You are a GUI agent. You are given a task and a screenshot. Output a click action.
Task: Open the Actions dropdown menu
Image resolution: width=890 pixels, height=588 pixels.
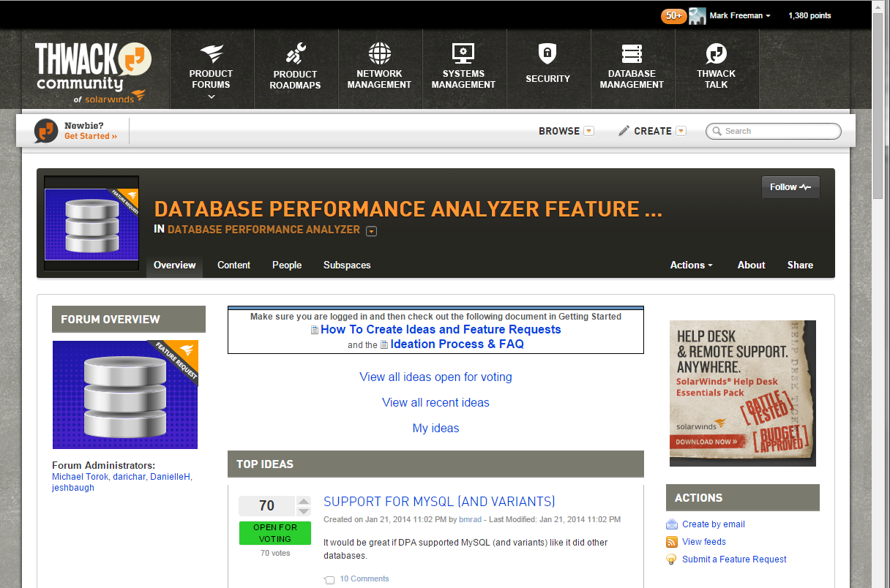pos(691,265)
